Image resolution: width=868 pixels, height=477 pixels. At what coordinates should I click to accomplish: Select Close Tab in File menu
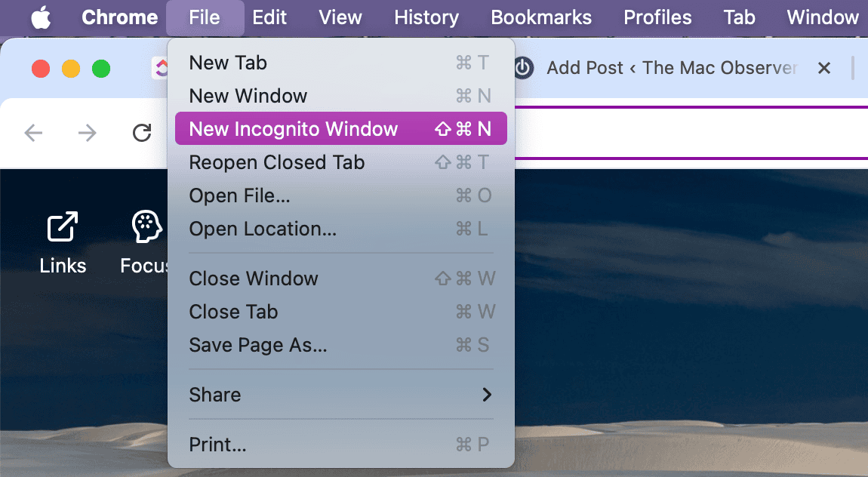click(341, 312)
